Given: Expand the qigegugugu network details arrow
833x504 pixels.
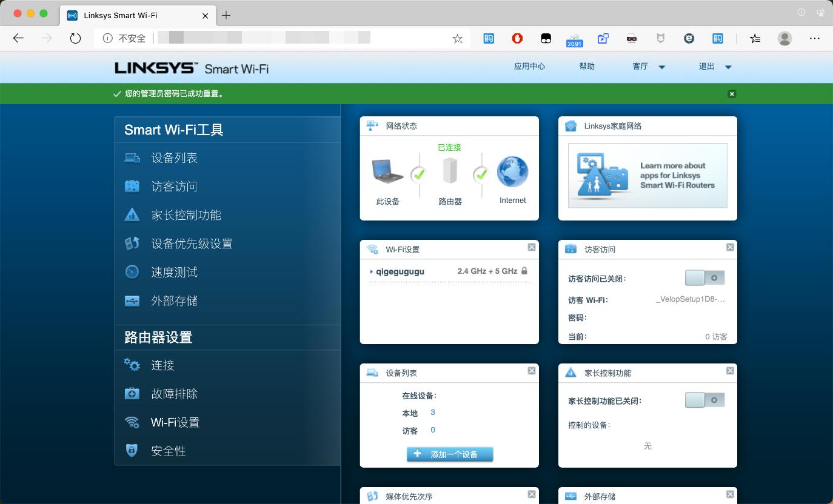Looking at the screenshot, I should tap(372, 271).
